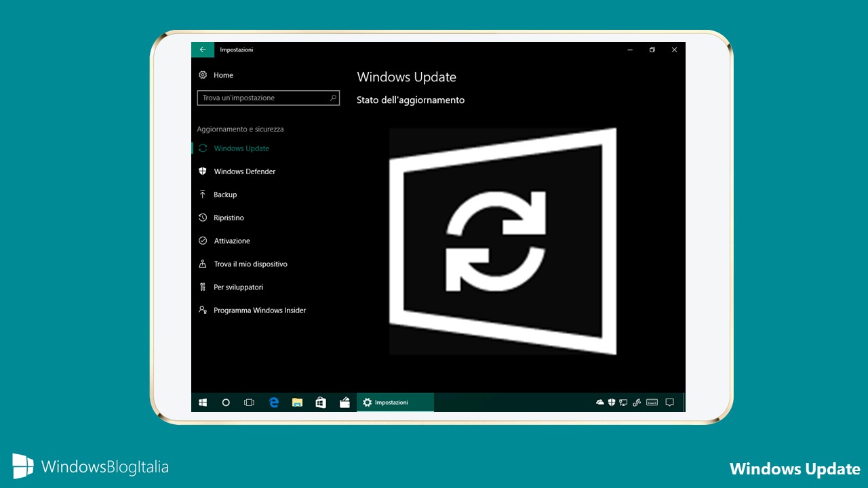Click the network tray icon
The image size is (868, 488).
(623, 403)
